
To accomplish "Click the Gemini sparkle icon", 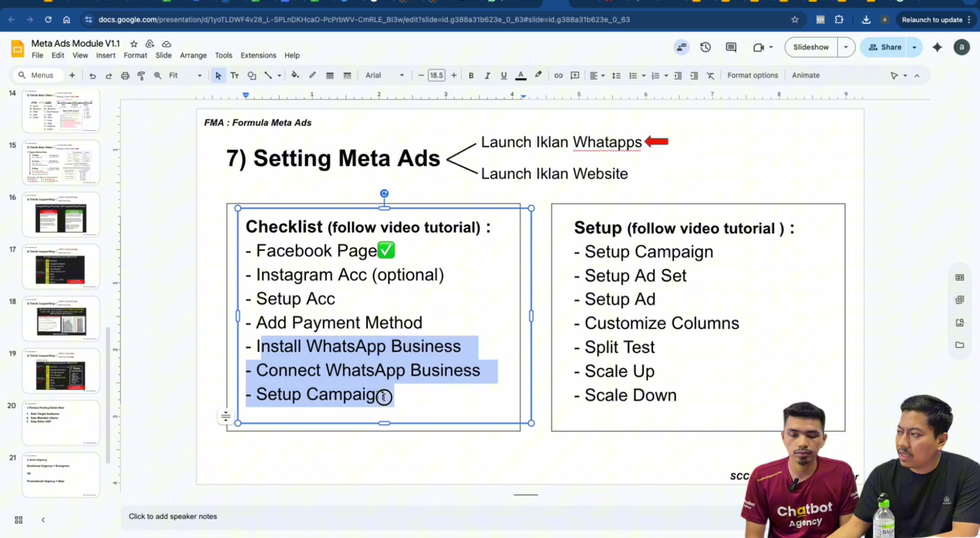I will pos(937,47).
